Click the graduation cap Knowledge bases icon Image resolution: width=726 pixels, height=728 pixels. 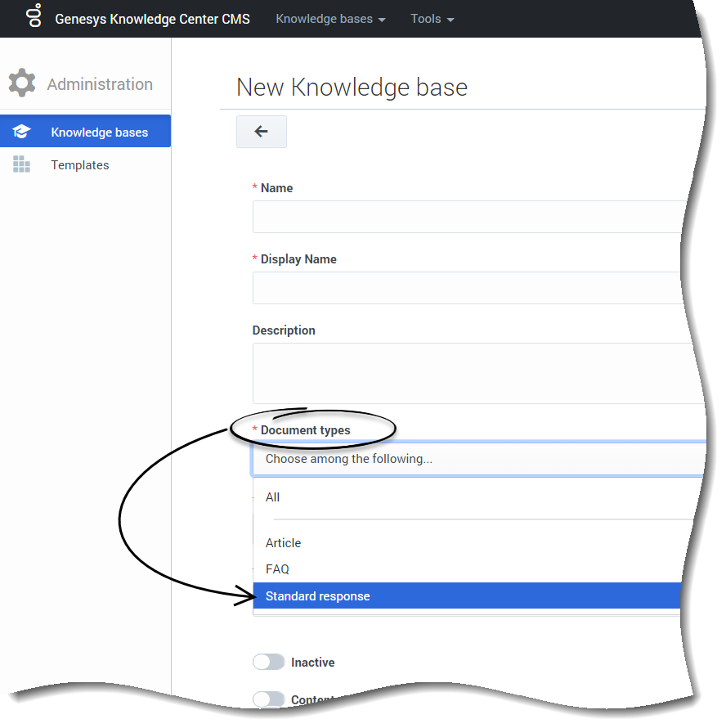[x=21, y=132]
